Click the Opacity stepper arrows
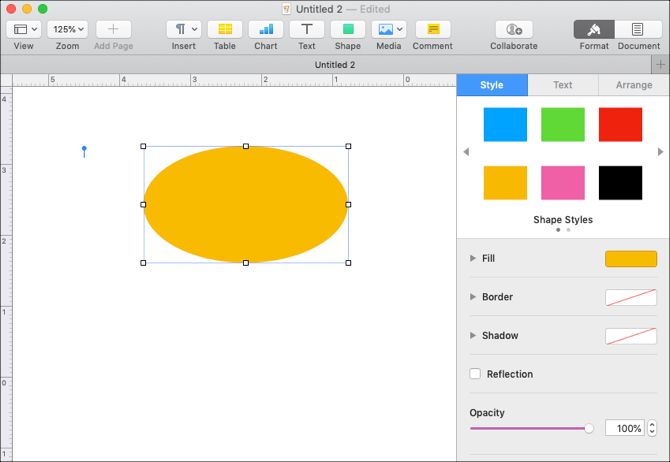 coord(652,428)
